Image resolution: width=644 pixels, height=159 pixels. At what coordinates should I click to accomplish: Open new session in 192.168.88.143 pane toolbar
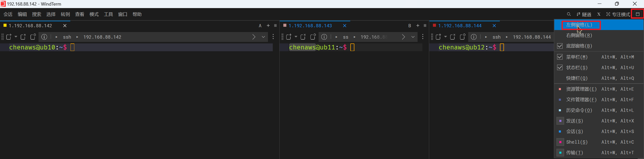click(x=289, y=37)
